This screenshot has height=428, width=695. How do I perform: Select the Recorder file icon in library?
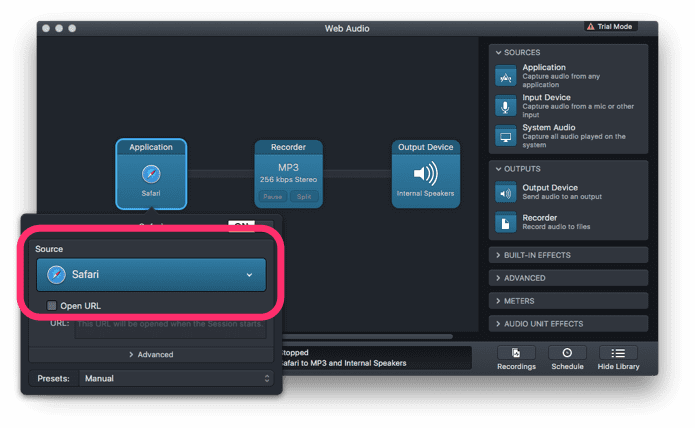coord(505,223)
